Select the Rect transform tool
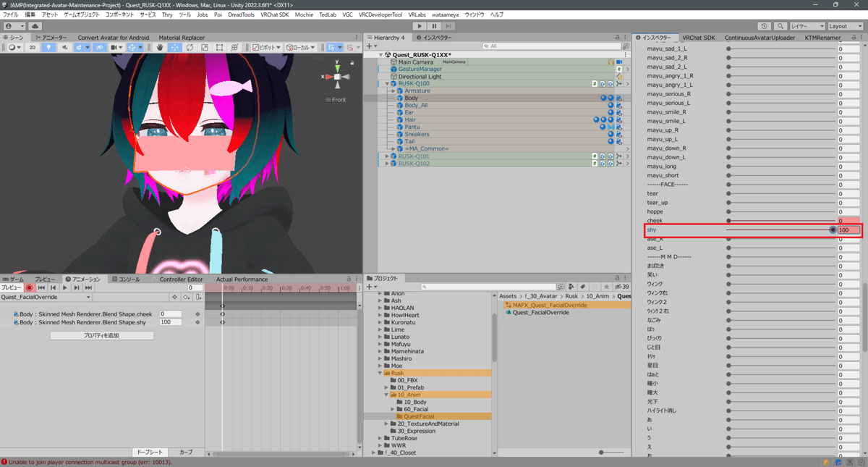 click(x=219, y=47)
